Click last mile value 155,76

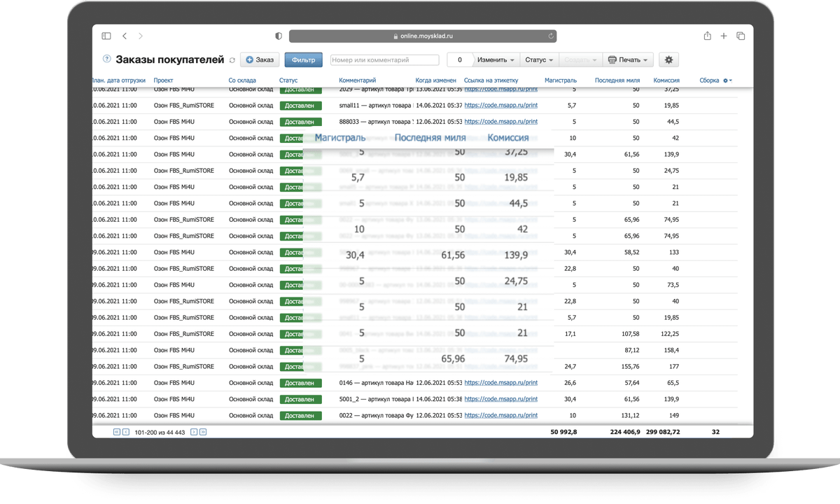tap(630, 367)
